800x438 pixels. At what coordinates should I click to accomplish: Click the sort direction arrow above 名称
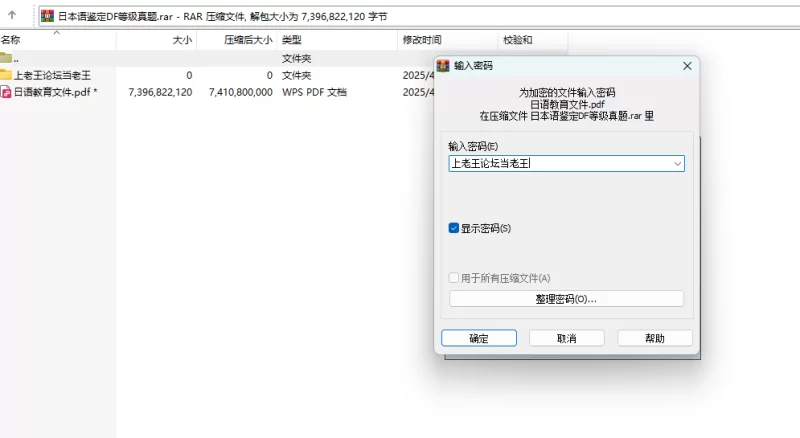tap(57, 32)
